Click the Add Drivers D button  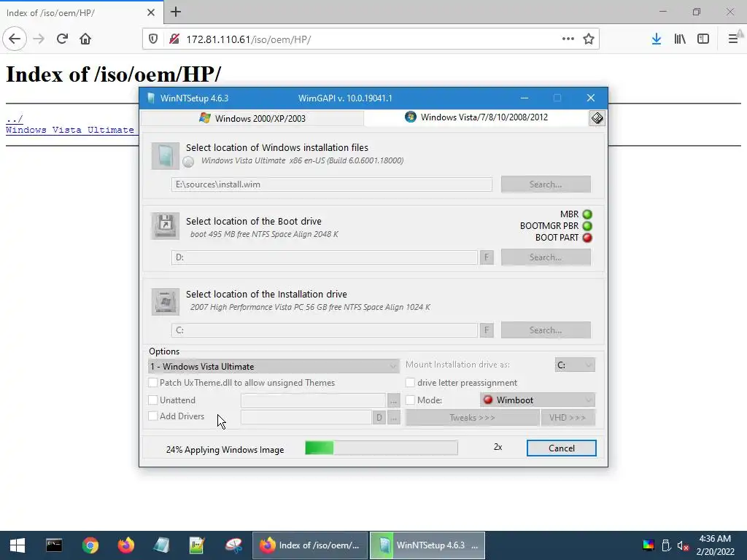pos(379,418)
